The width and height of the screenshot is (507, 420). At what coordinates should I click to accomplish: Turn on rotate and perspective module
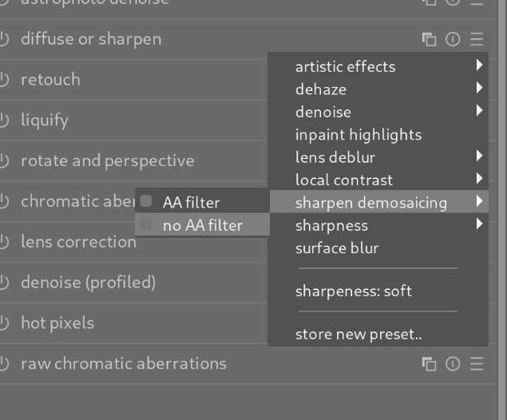[x=5, y=161]
